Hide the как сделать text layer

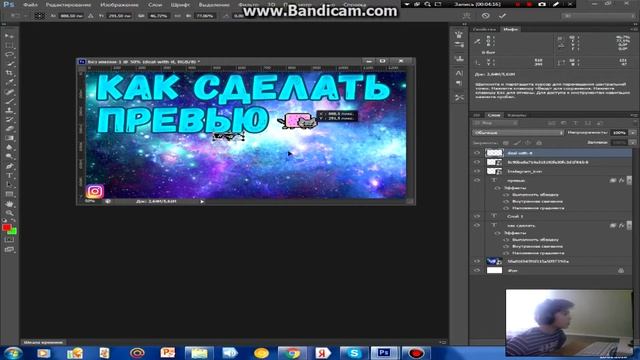pyautogui.click(x=477, y=225)
